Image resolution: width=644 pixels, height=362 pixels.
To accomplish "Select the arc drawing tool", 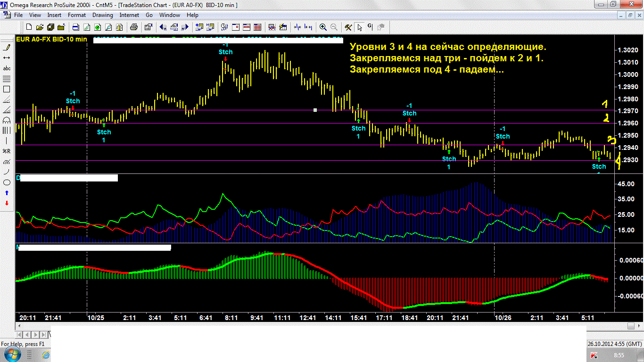I will [x=7, y=172].
